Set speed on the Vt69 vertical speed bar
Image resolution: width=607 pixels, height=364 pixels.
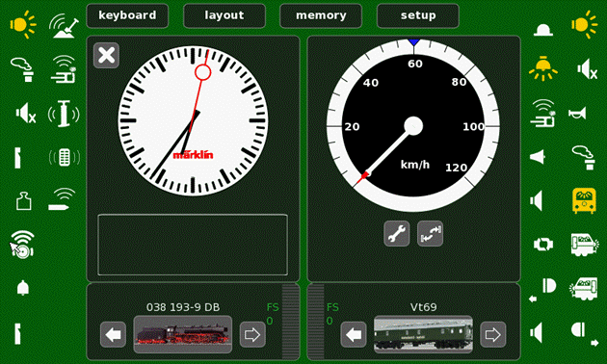[x=316, y=322]
